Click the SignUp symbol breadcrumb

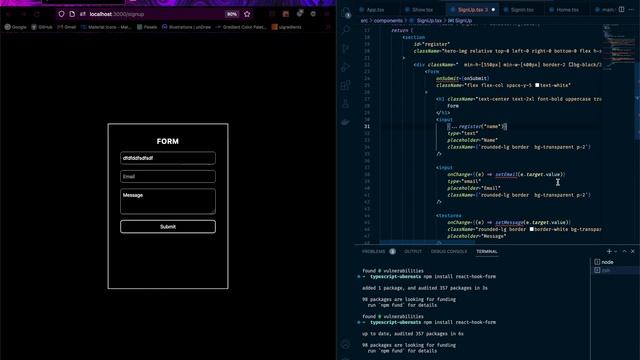coord(460,20)
